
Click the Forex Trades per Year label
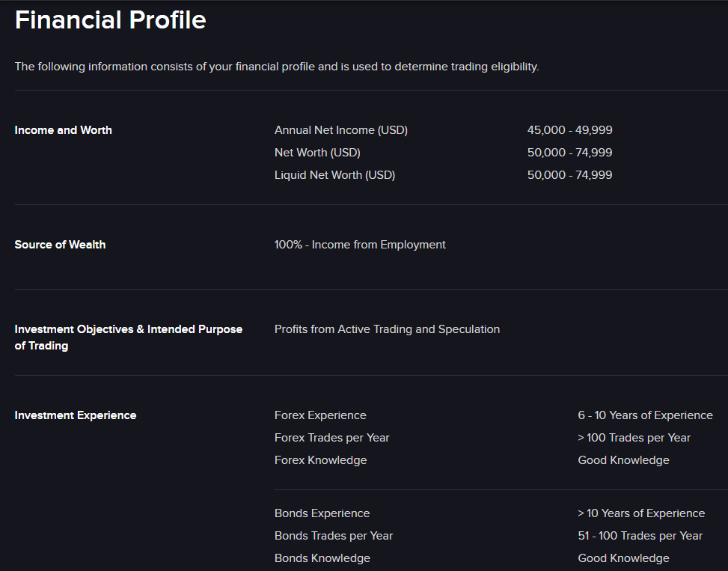click(x=331, y=437)
